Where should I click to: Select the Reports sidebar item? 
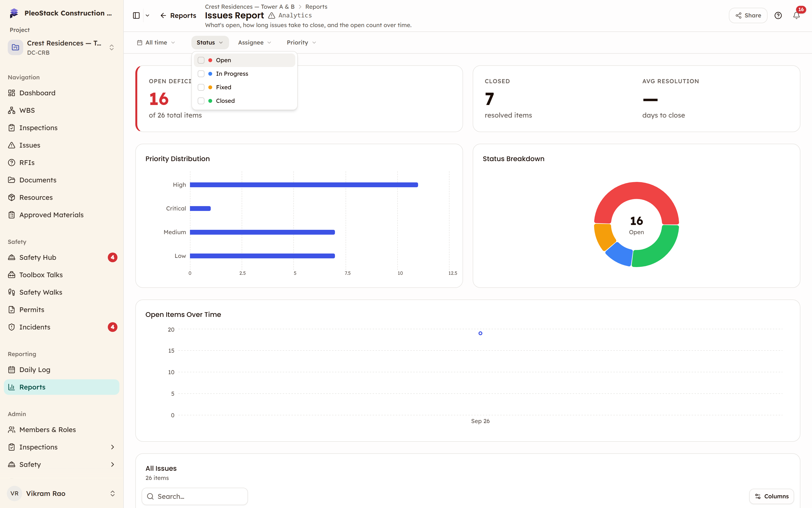pos(62,387)
